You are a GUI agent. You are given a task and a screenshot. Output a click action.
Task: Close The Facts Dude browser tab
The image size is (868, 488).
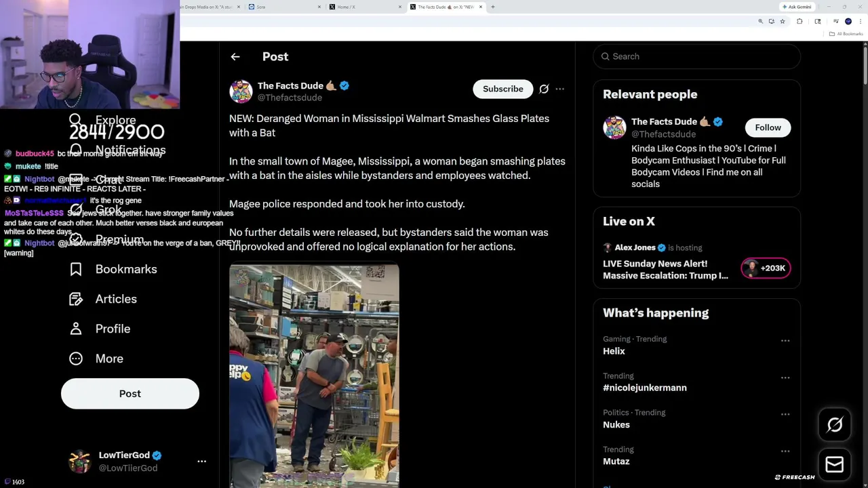tap(481, 7)
